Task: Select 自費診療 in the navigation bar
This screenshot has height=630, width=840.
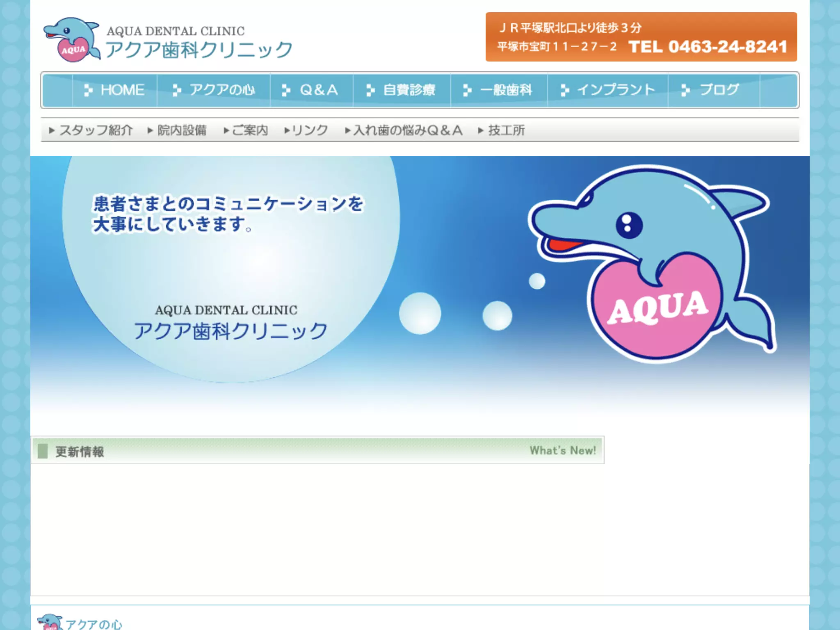Action: (x=402, y=90)
